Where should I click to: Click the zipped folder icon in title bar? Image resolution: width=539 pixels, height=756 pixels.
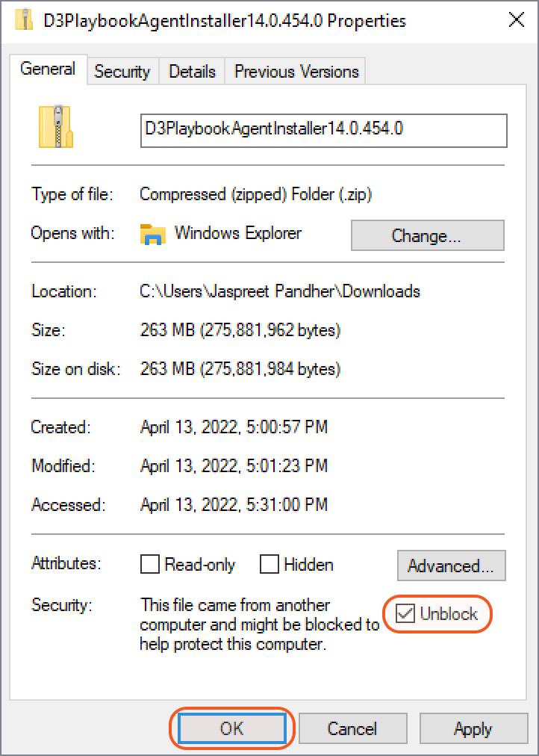click(25, 20)
